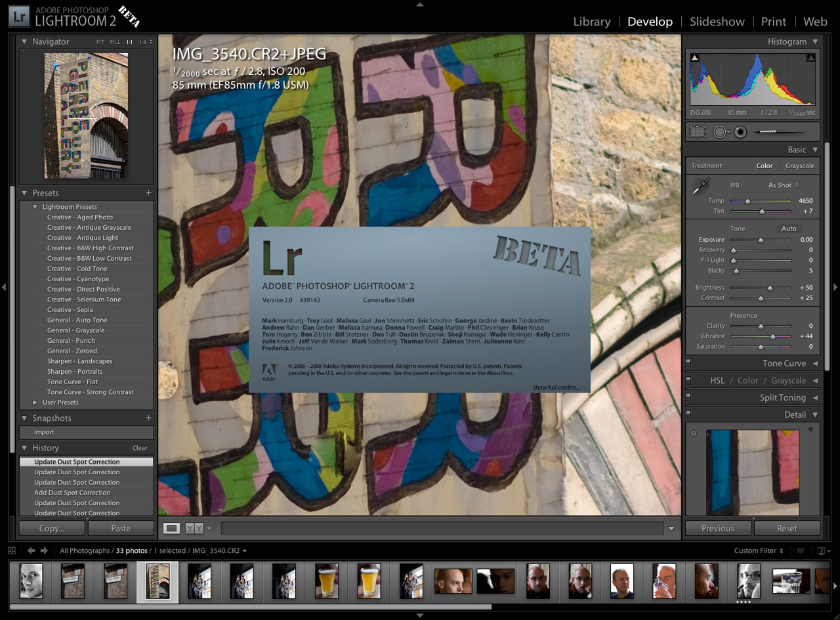Select the Crop Overlay tool
840x620 pixels.
click(x=698, y=131)
